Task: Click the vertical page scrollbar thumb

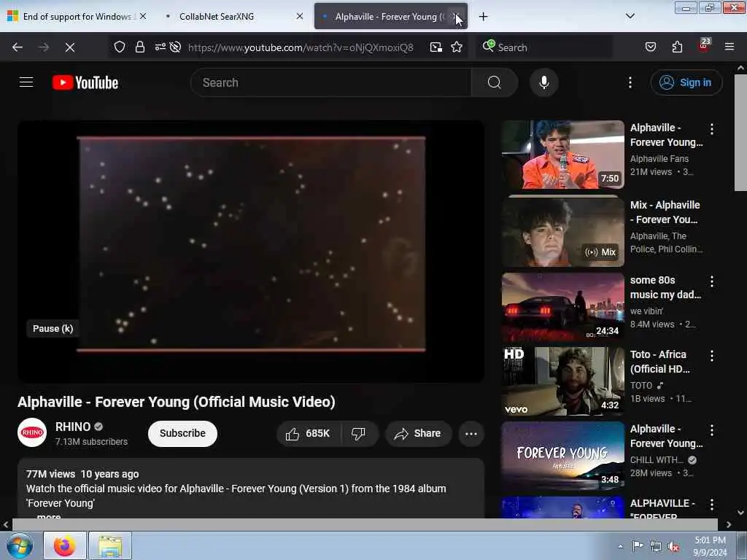Action: point(740,133)
